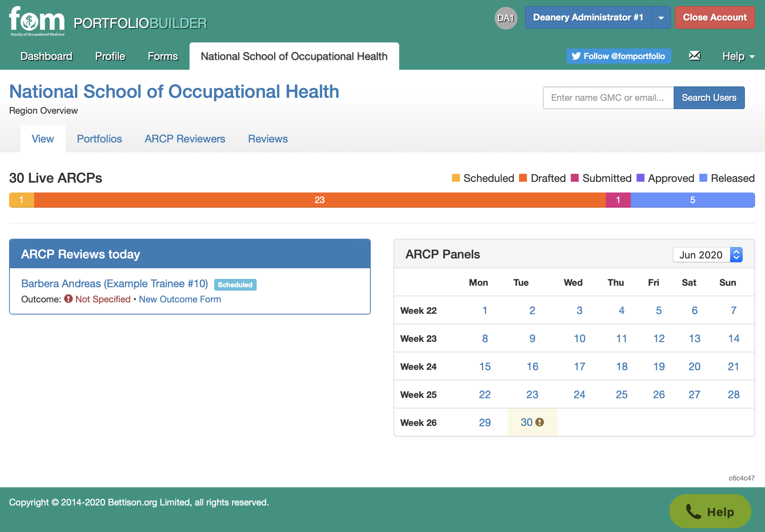This screenshot has height=532, width=765.
Task: Click the Approved legend color swatch
Action: coord(640,178)
